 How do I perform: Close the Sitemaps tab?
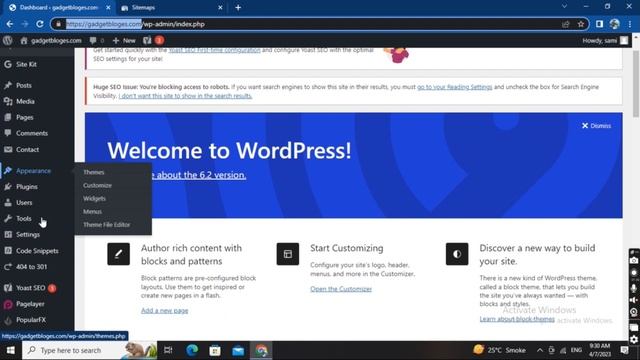point(220,7)
